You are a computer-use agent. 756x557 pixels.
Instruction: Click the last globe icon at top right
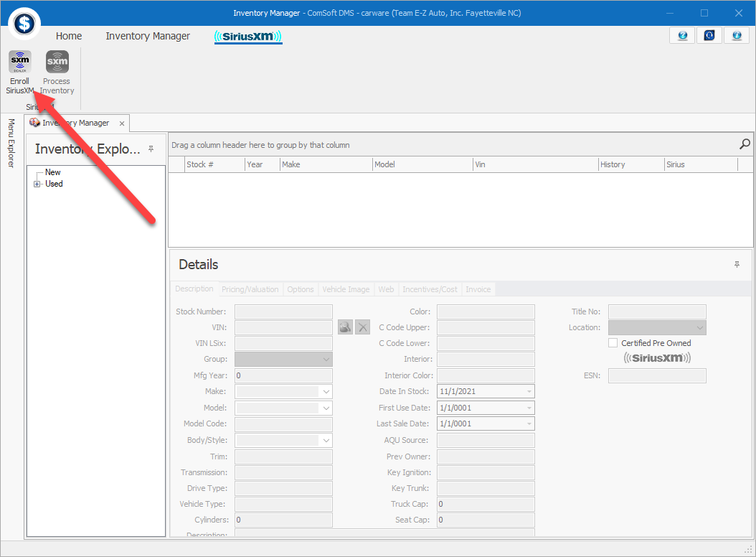coord(737,35)
